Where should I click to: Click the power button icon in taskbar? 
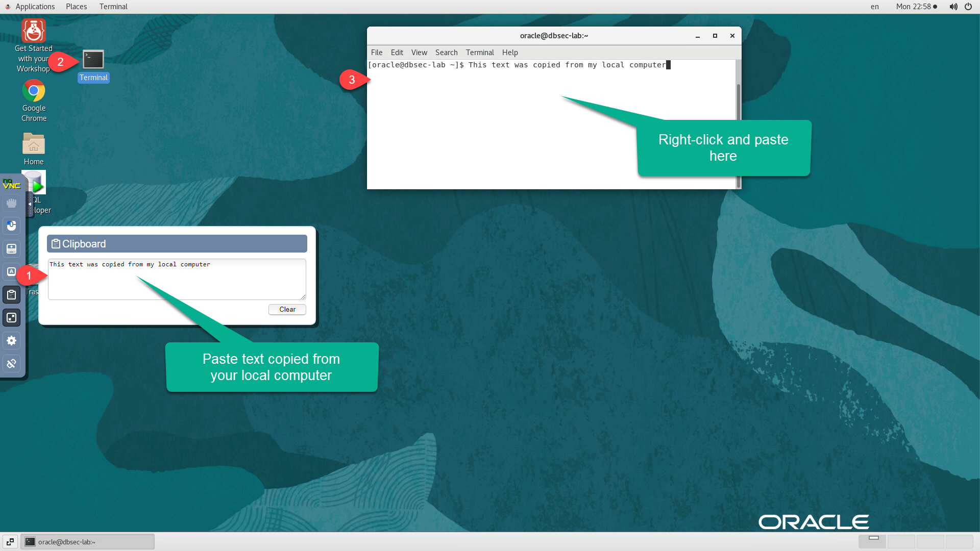[968, 6]
